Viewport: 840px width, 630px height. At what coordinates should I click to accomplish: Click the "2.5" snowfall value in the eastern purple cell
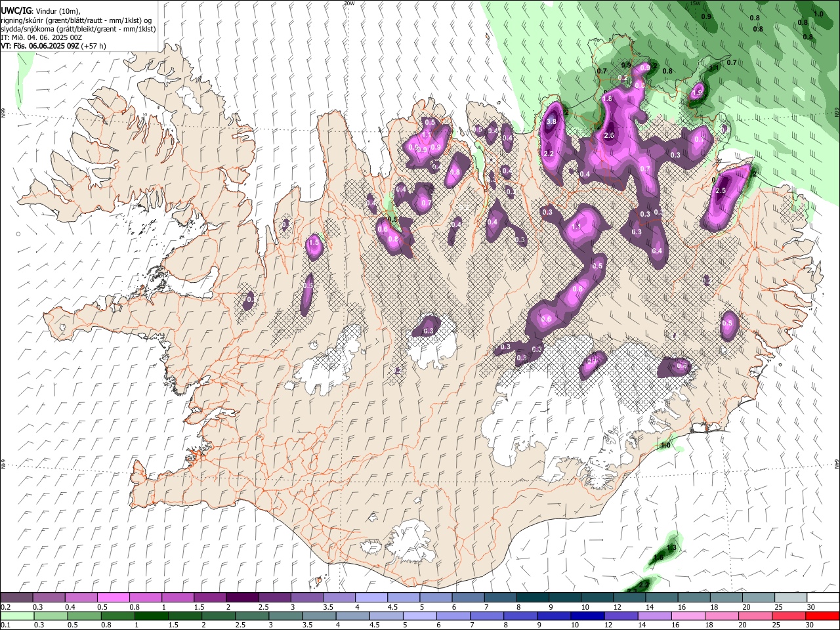coord(721,190)
